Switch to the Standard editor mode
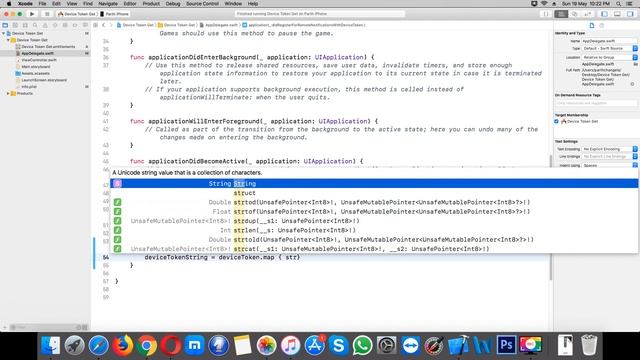Screen dimensions: 640x360 [561, 14]
